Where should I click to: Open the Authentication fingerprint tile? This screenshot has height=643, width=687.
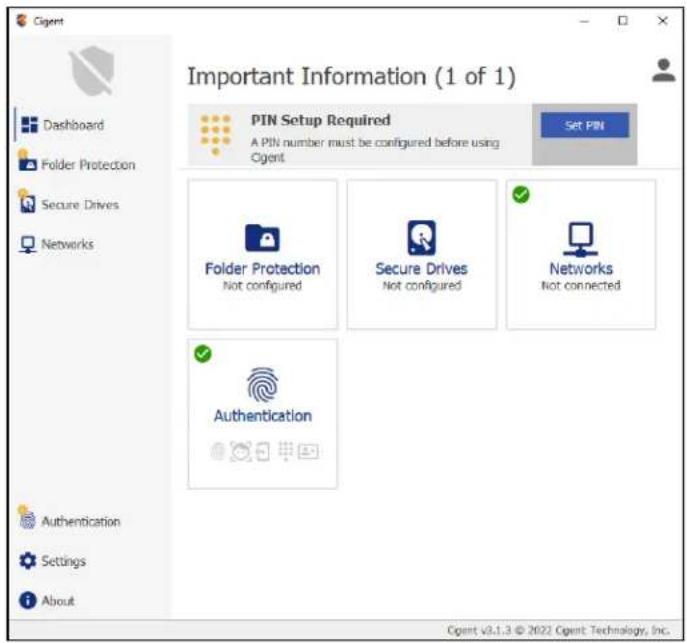click(262, 413)
